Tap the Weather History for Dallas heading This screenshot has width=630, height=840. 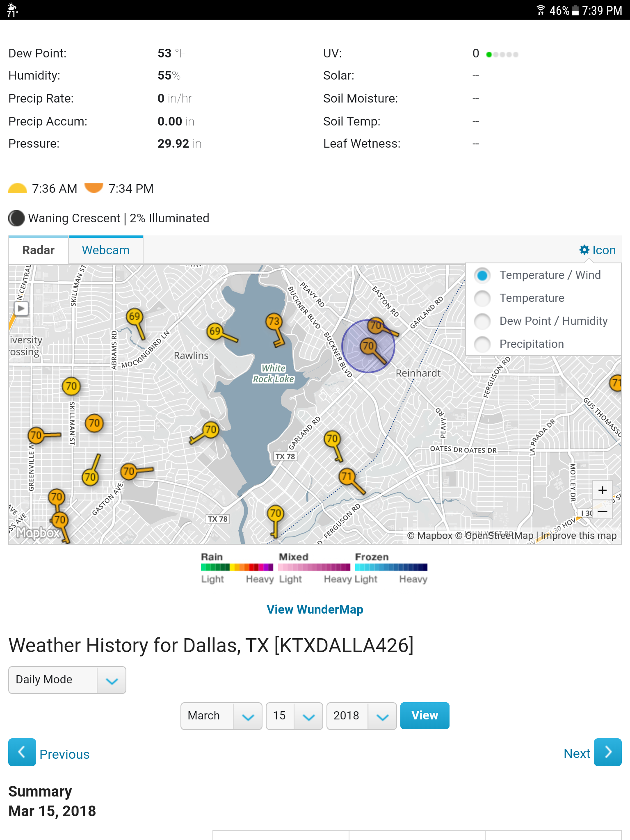[x=211, y=646]
